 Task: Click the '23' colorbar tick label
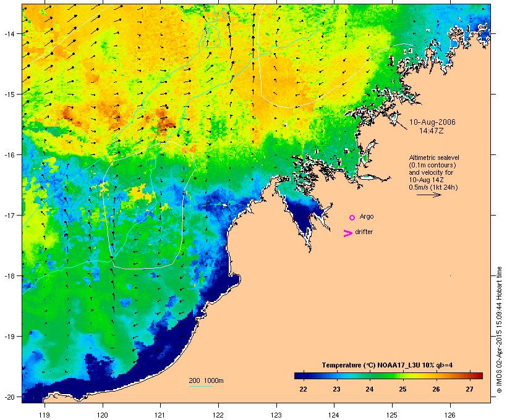coord(336,389)
